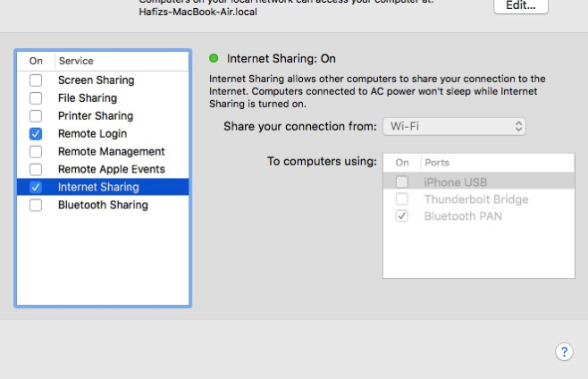
Task: Click the Hafizs-MacBook-Air.local hostname text
Action: (198, 12)
